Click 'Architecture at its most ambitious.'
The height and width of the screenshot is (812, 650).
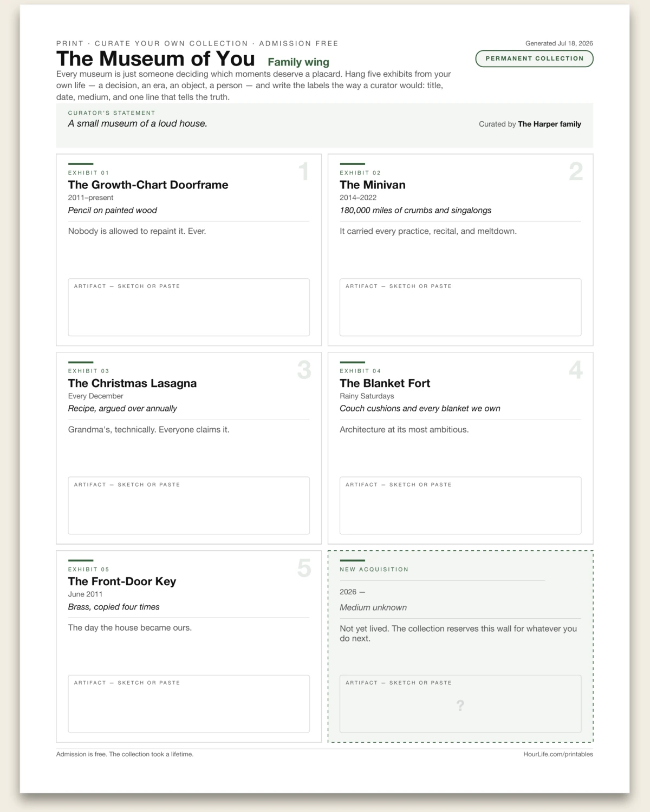[x=404, y=430]
